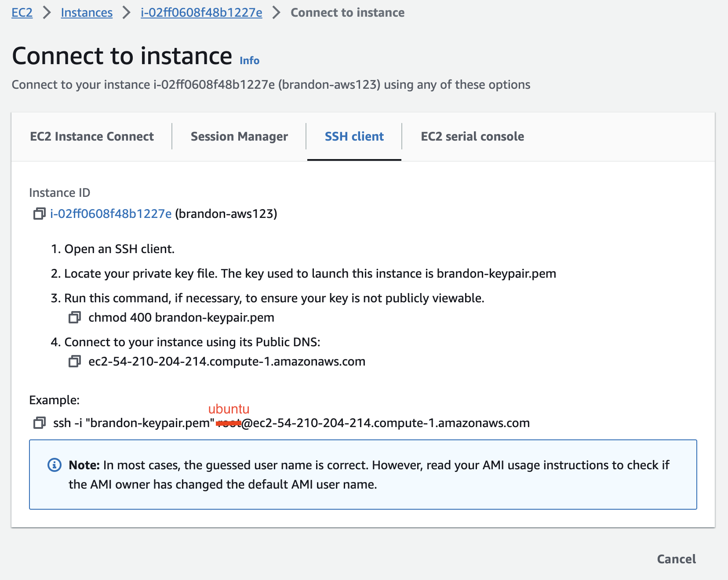Open the instance ID breadcrumb link
The image size is (728, 580).
tap(201, 13)
